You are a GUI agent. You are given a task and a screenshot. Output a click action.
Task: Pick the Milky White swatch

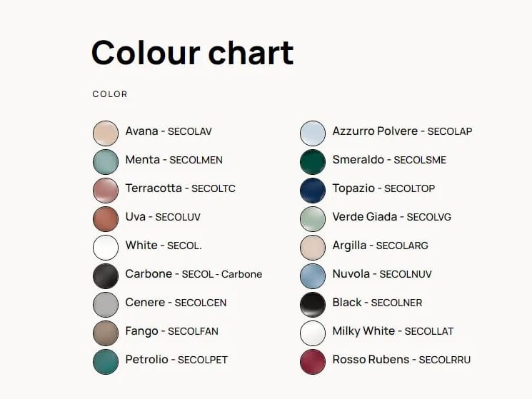313,333
